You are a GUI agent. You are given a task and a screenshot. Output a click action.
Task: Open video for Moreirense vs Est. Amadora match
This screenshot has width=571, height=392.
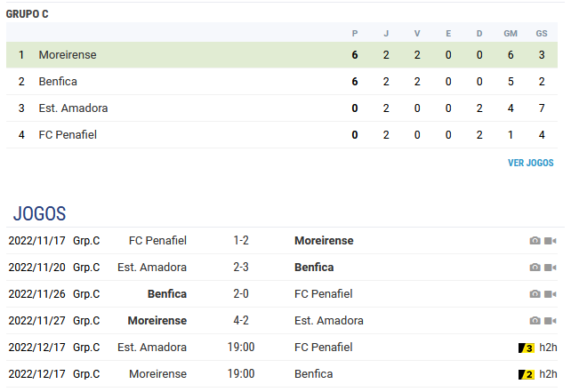tap(550, 321)
